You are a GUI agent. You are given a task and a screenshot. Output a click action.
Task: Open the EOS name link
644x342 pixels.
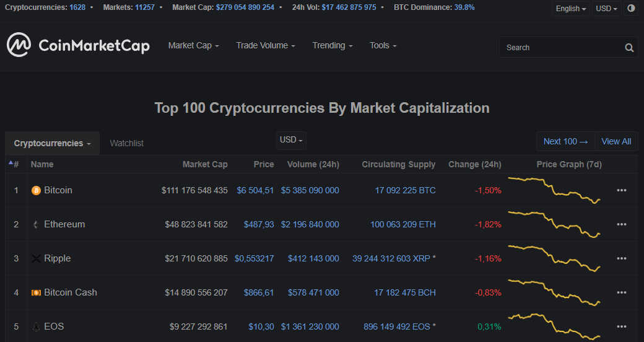(54, 327)
